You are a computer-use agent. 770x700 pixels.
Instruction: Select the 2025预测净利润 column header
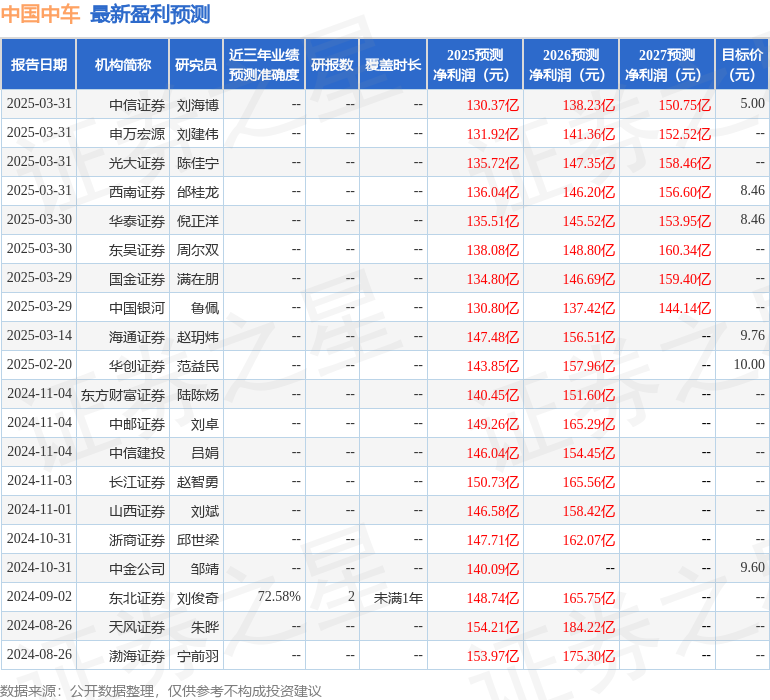[475, 64]
